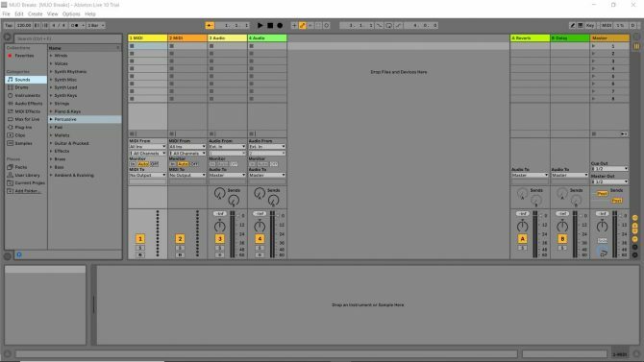Open the Track 3 Audio To dropdown
This screenshot has height=362, width=644.
227,176
